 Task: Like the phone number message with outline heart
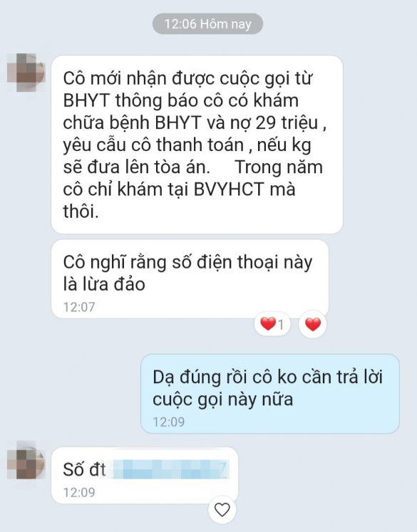click(222, 510)
